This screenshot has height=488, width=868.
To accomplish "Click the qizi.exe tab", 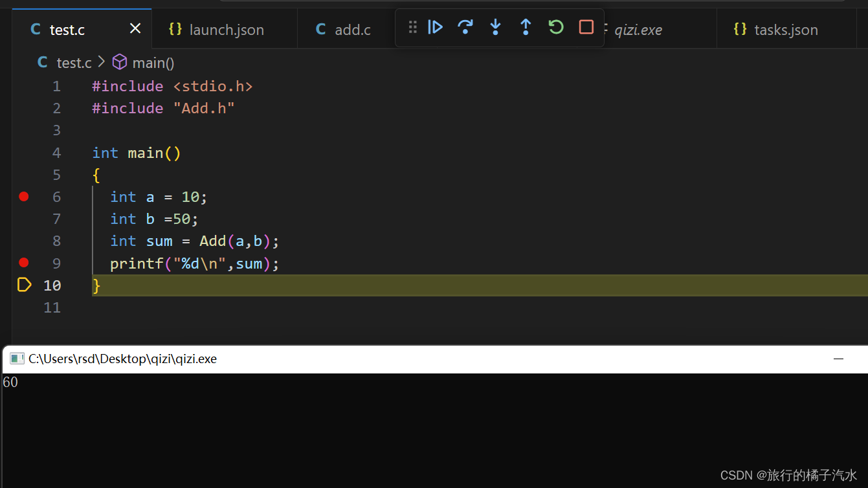I will 638,29.
